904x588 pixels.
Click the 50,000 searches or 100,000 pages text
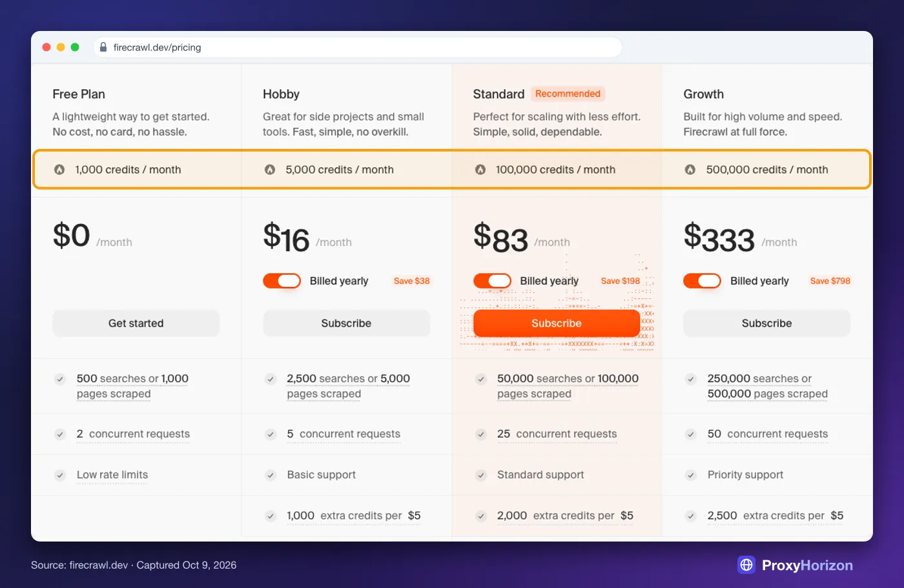point(568,386)
